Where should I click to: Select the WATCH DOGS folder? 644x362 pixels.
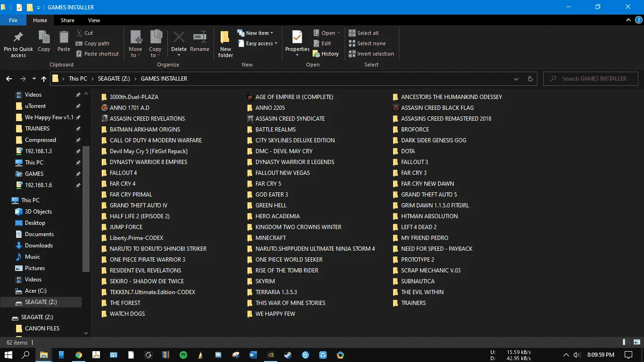pos(127,314)
